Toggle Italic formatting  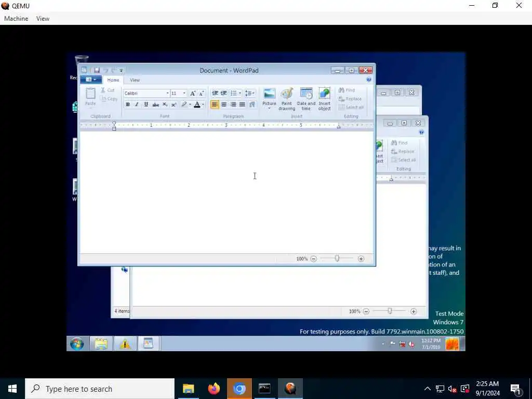(x=137, y=104)
